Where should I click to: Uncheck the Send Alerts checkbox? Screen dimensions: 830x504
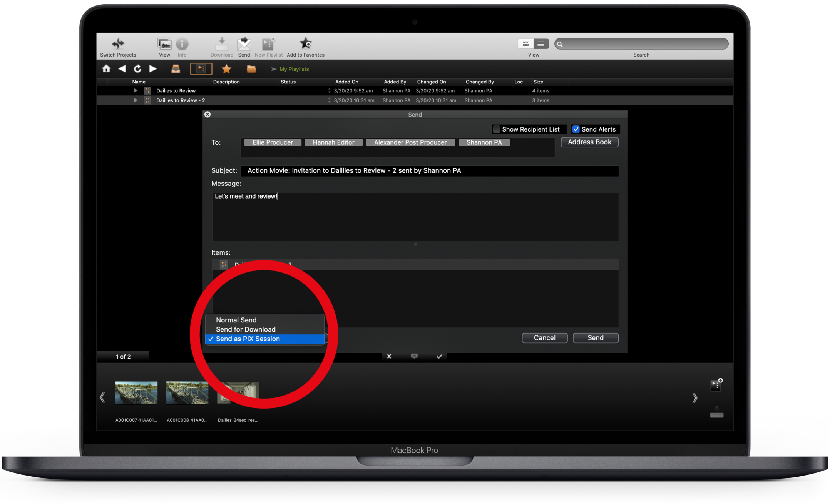pyautogui.click(x=576, y=129)
